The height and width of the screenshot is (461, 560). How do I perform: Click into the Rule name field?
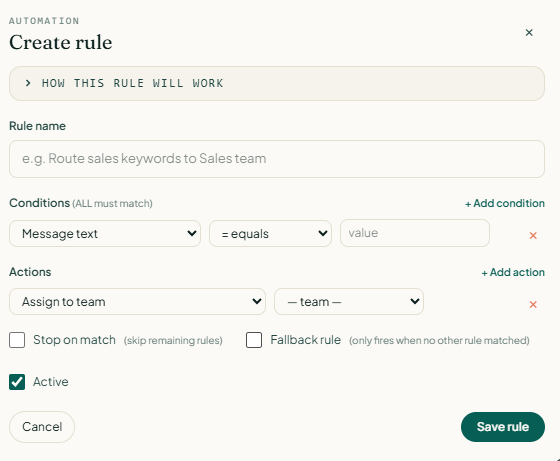point(277,159)
